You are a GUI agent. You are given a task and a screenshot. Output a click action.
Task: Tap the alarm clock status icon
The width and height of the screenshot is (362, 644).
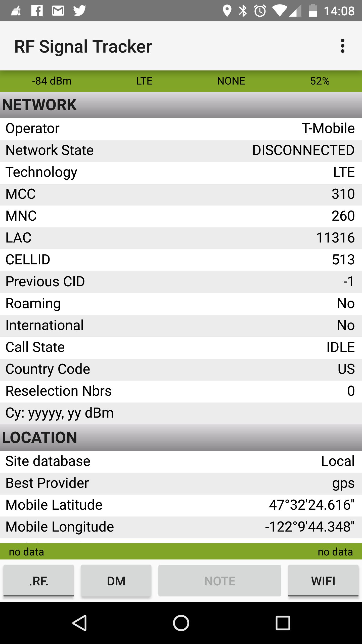click(260, 11)
